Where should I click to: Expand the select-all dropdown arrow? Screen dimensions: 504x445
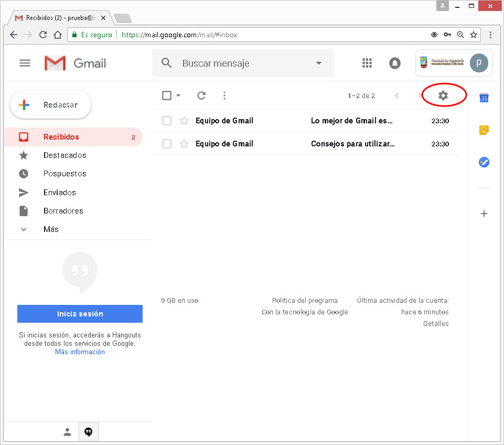178,96
